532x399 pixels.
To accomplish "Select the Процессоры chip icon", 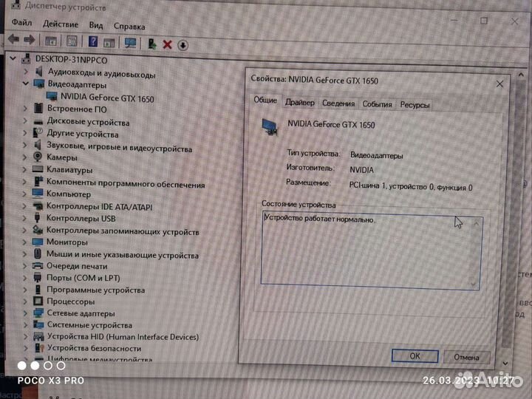I will [x=38, y=301].
